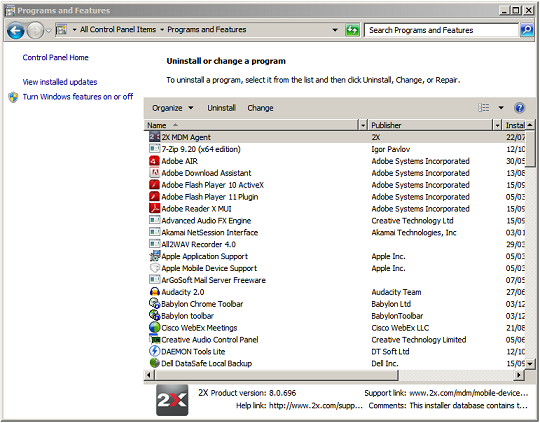
Task: Click the Installed column header
Action: click(514, 125)
